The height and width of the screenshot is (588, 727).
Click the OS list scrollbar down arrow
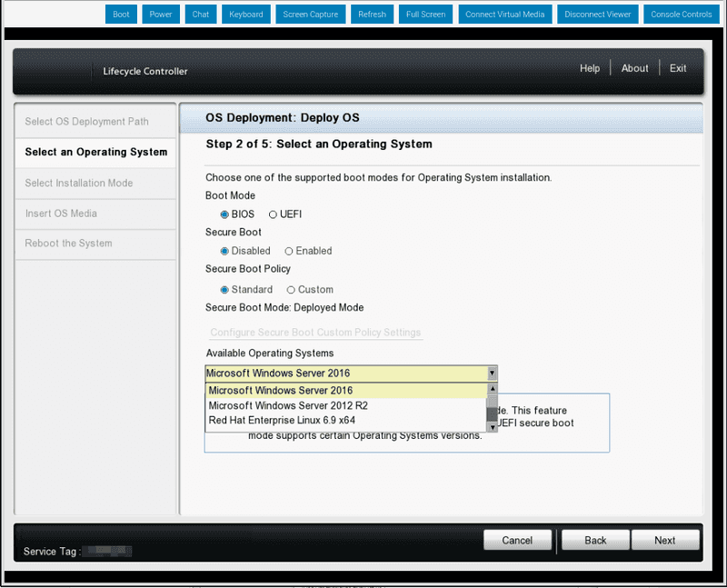[493, 427]
